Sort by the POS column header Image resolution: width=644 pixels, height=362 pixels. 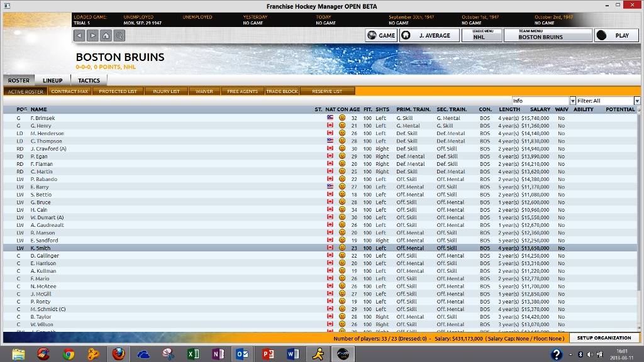[x=22, y=109]
